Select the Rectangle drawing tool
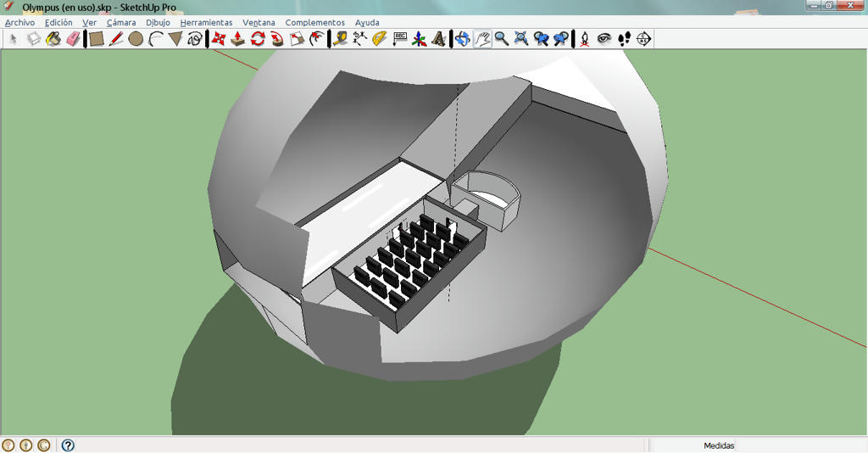This screenshot has width=868, height=453. tap(97, 39)
